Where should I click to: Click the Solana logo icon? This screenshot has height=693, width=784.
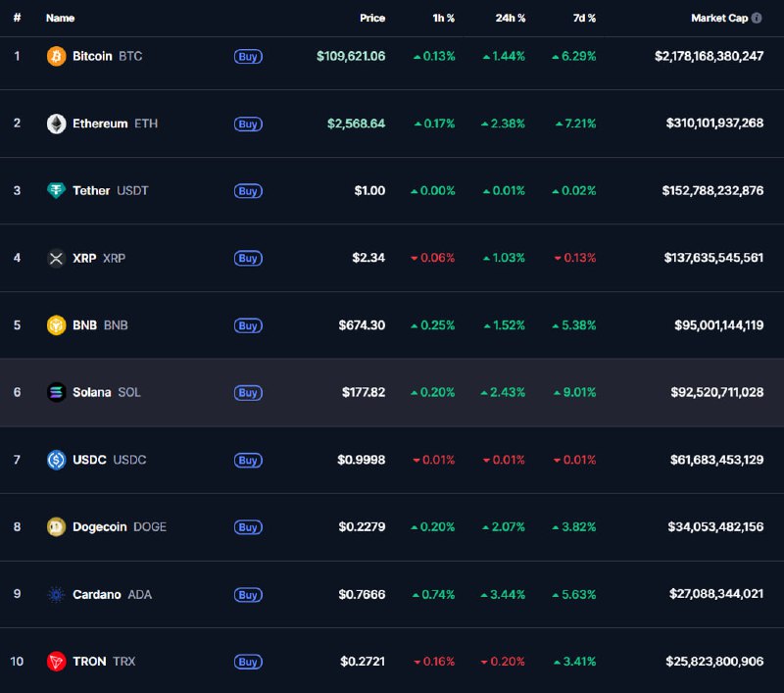pos(57,392)
